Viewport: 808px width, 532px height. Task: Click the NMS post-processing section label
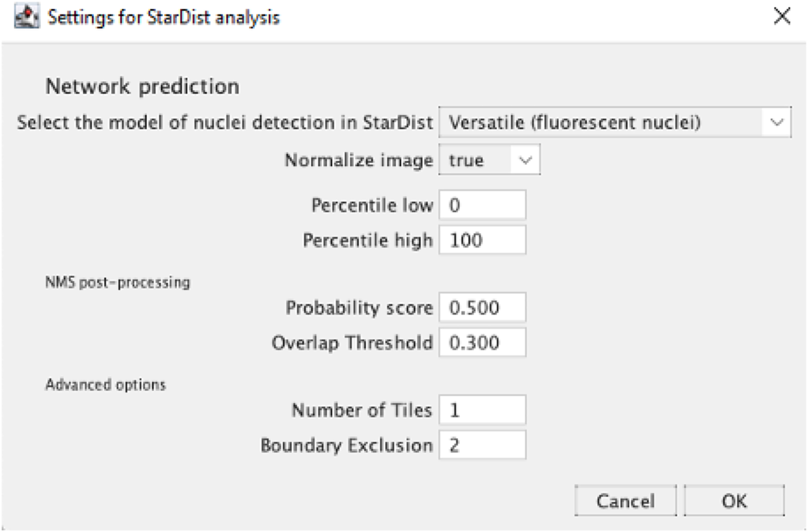117,283
